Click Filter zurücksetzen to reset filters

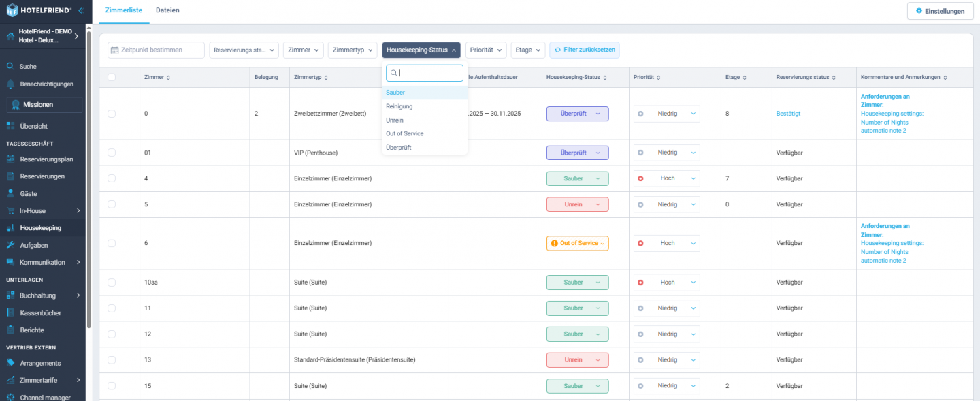point(585,50)
